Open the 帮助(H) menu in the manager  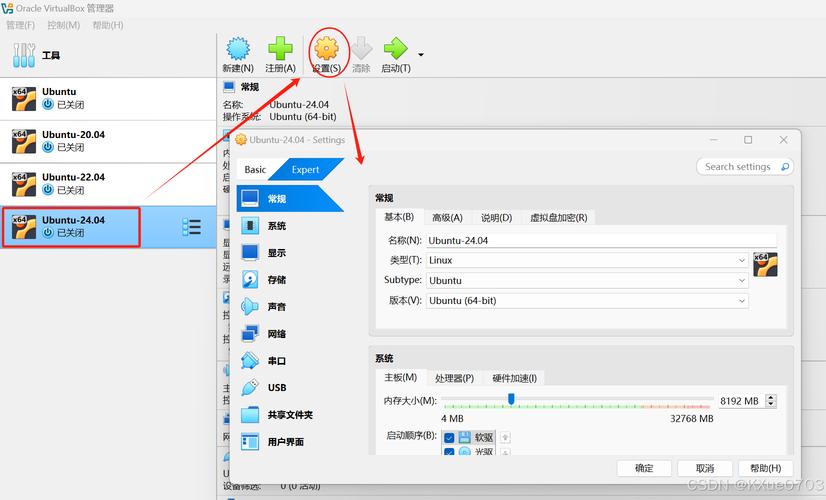tap(107, 25)
